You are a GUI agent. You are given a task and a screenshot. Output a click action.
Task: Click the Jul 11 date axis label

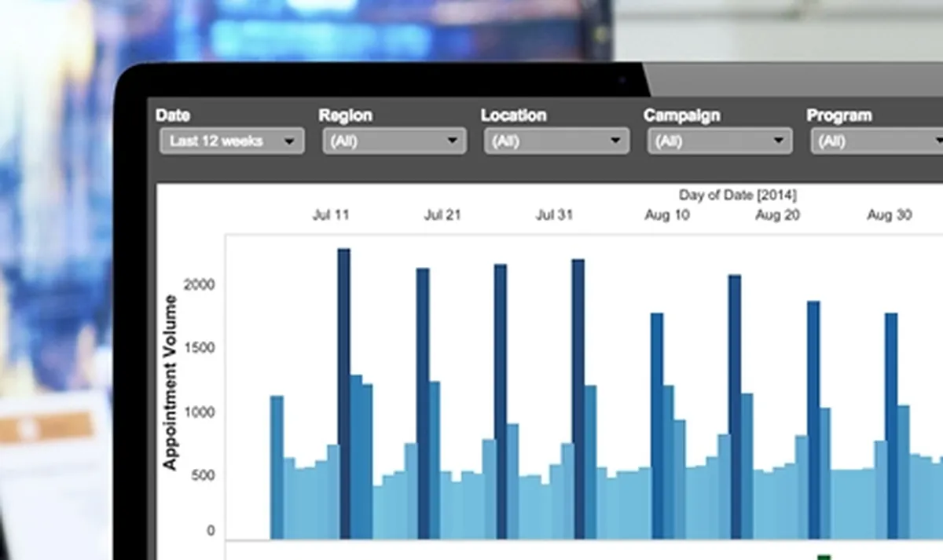[332, 215]
